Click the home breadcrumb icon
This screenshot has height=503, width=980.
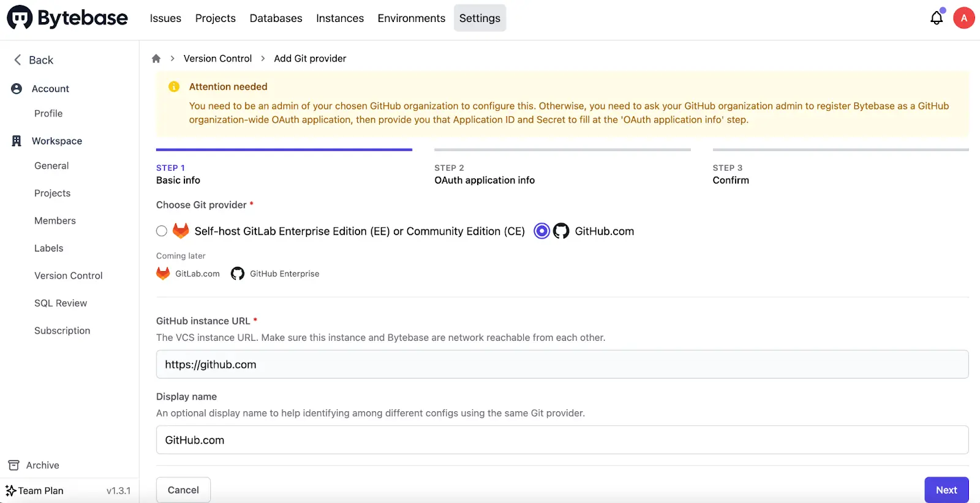point(156,59)
